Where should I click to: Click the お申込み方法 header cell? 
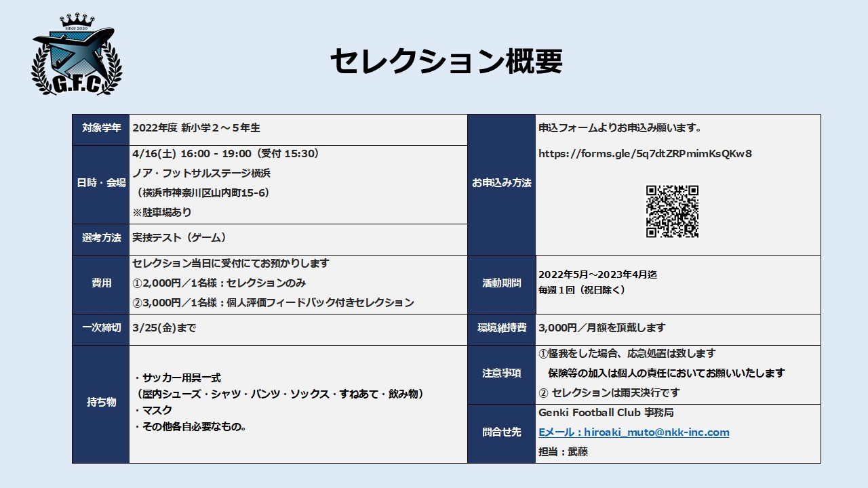click(x=501, y=183)
